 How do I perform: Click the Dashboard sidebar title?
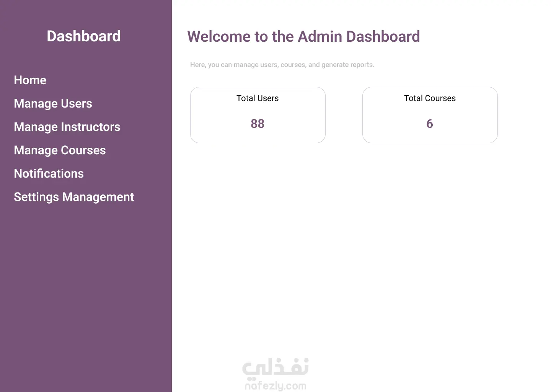click(x=83, y=36)
